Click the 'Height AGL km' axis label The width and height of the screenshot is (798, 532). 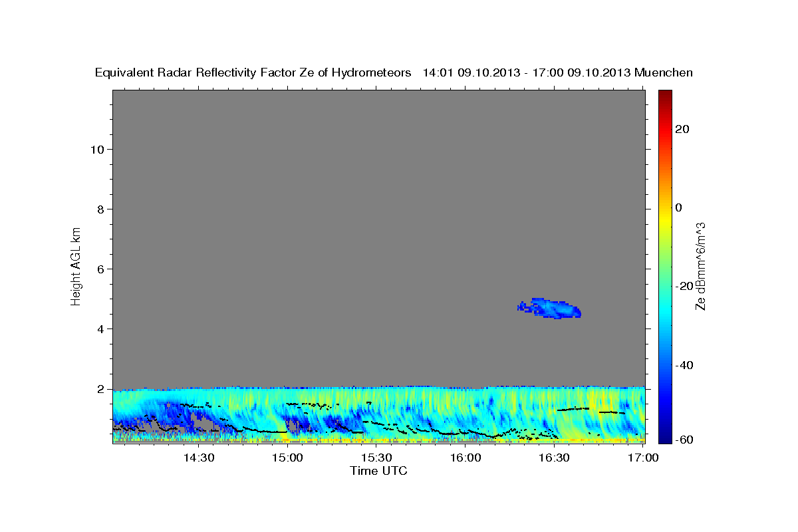pyautogui.click(x=76, y=265)
